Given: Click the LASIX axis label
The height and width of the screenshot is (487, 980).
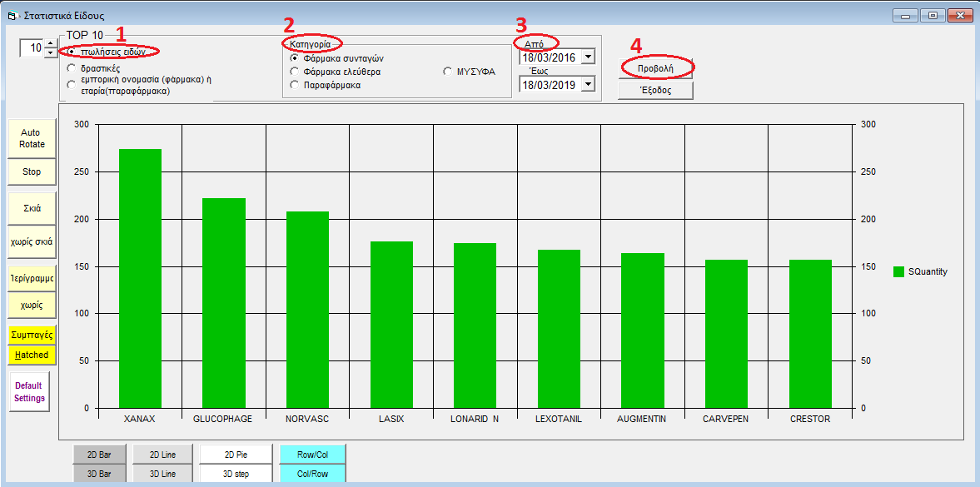Looking at the screenshot, I should click(x=391, y=419).
